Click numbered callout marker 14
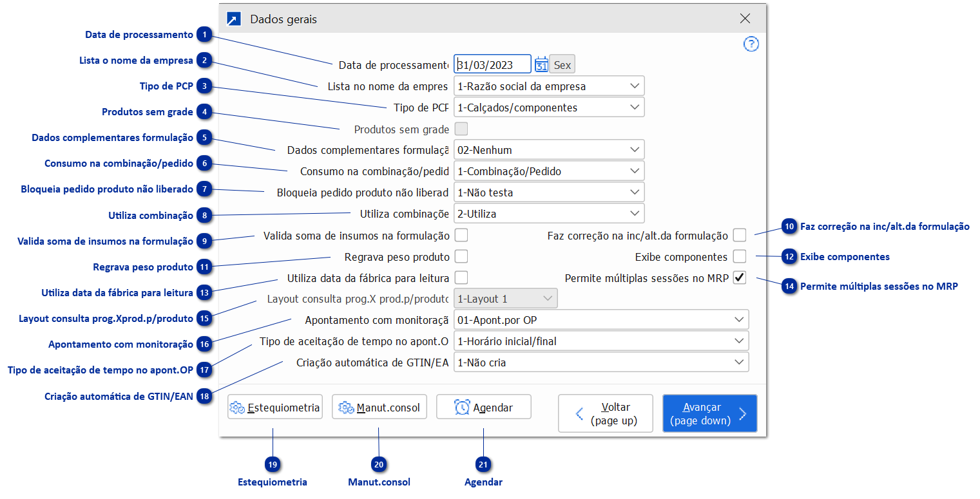Viewport: 980px width, 499px height. point(789,287)
